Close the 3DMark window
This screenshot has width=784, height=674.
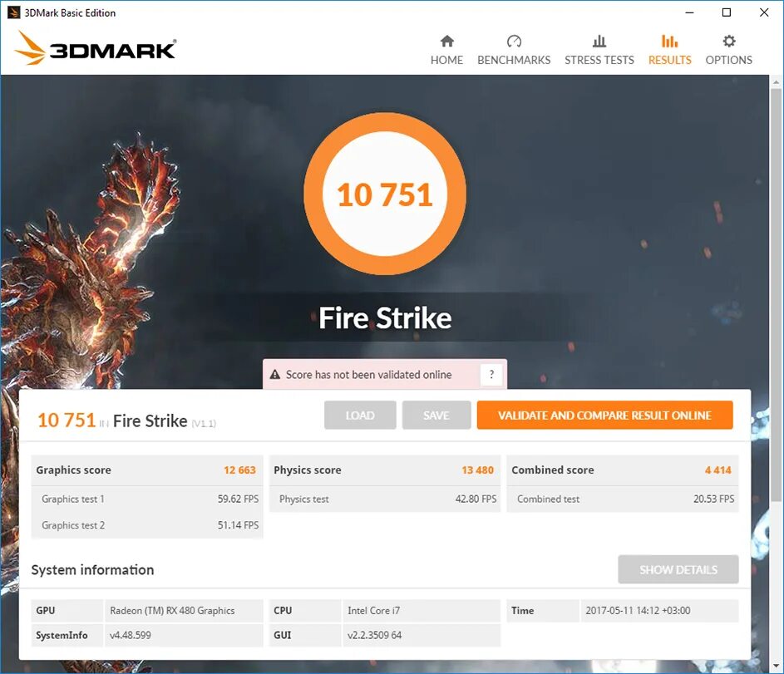764,12
